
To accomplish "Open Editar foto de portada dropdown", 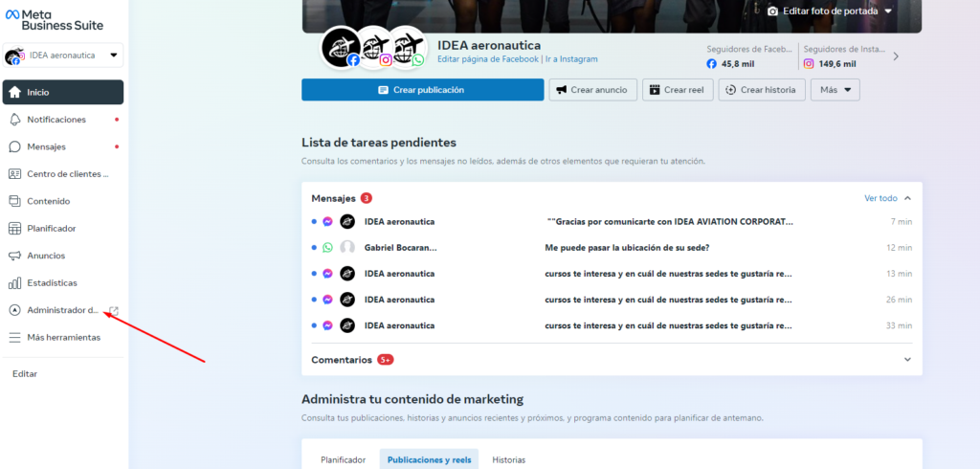I will [830, 11].
